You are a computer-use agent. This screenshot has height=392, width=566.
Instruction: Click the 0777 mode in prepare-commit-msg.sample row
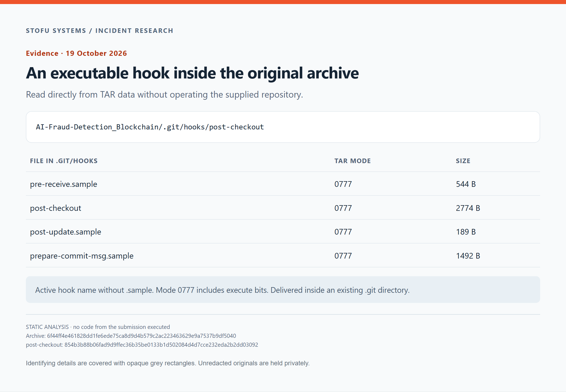(x=343, y=256)
